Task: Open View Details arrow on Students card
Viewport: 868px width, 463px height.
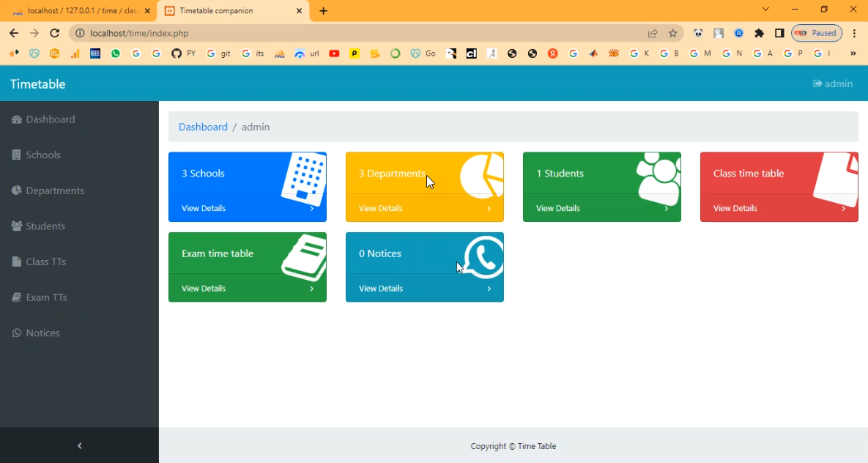Action: (666, 209)
